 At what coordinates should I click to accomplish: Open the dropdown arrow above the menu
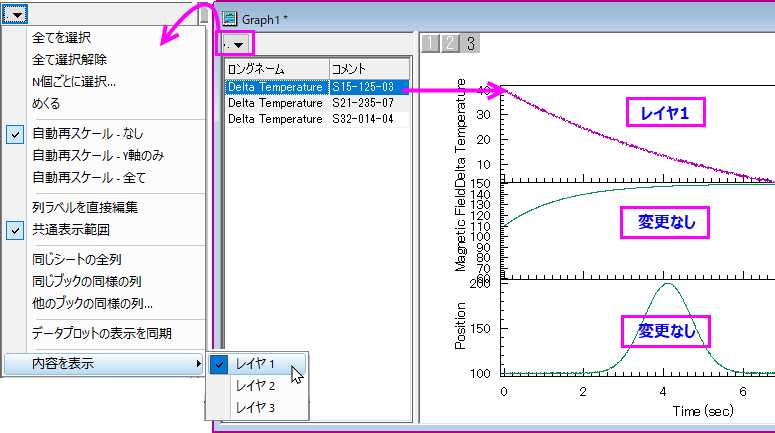(x=14, y=15)
